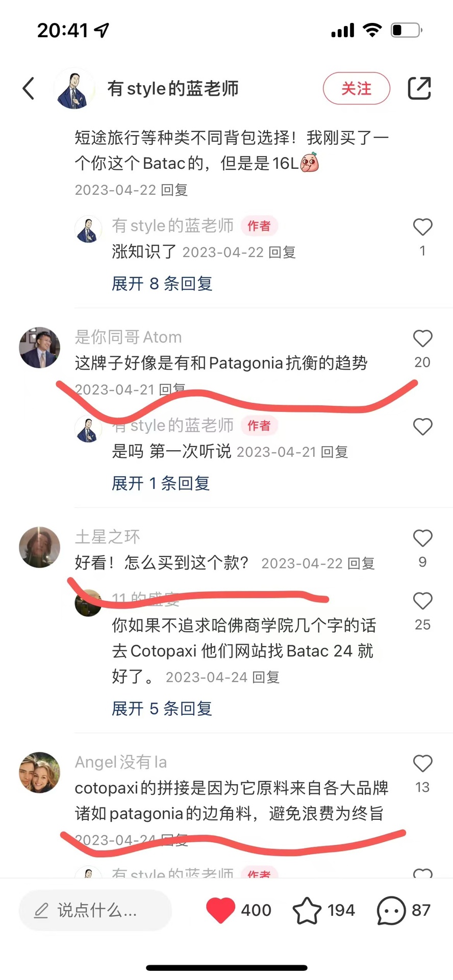Like the comment by 土星之环
Viewport: 453px width, 980px height.
(422, 538)
